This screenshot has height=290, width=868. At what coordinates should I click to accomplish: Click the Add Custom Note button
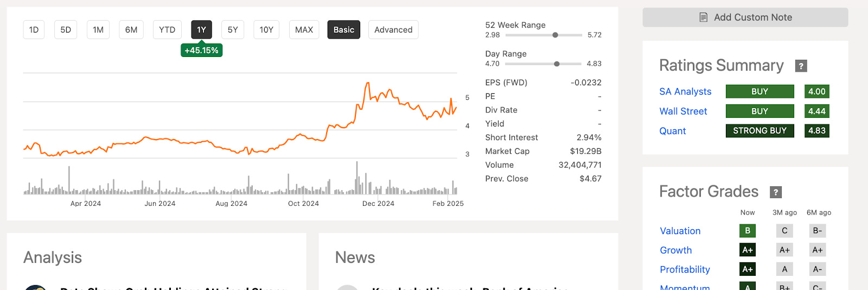coord(745,17)
